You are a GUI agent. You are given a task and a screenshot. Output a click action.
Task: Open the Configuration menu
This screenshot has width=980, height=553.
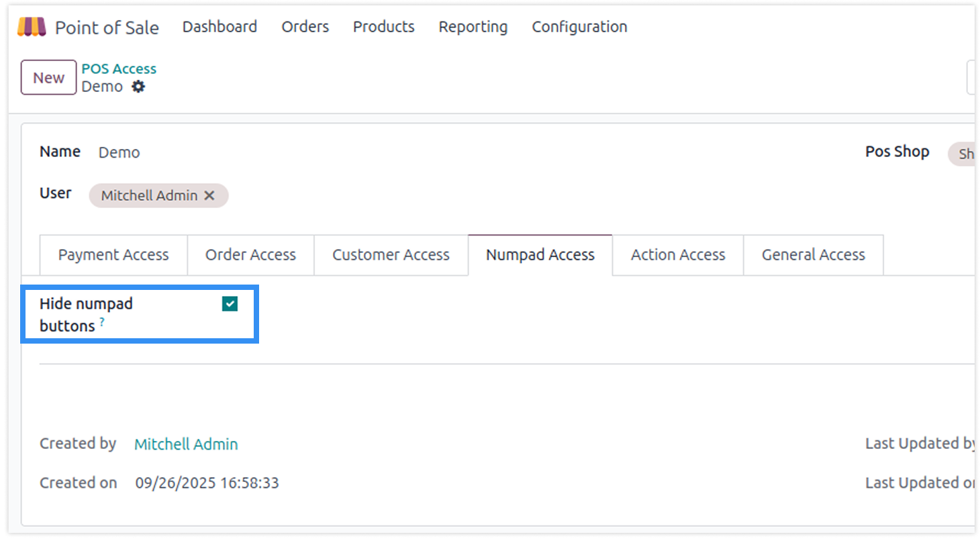click(579, 27)
